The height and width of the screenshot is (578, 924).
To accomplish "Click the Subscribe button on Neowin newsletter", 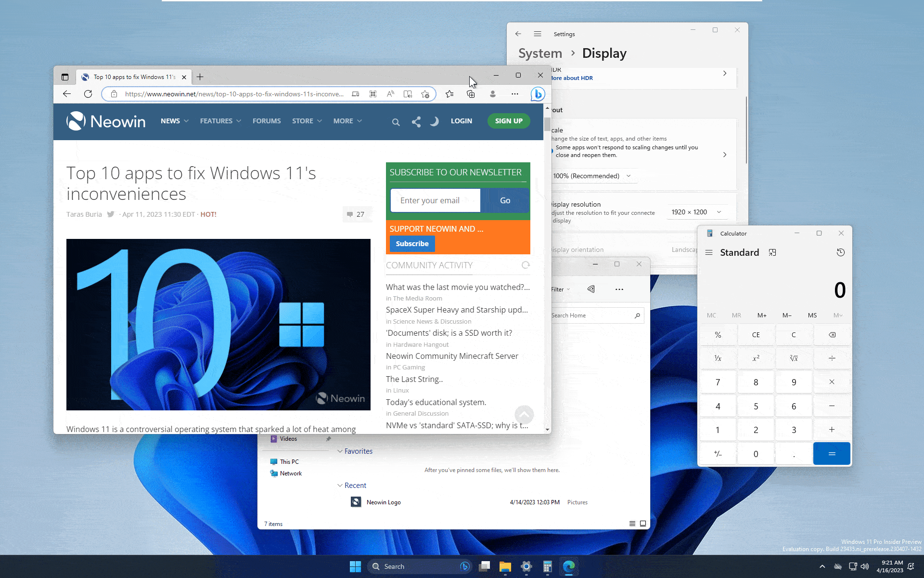I will [x=412, y=243].
